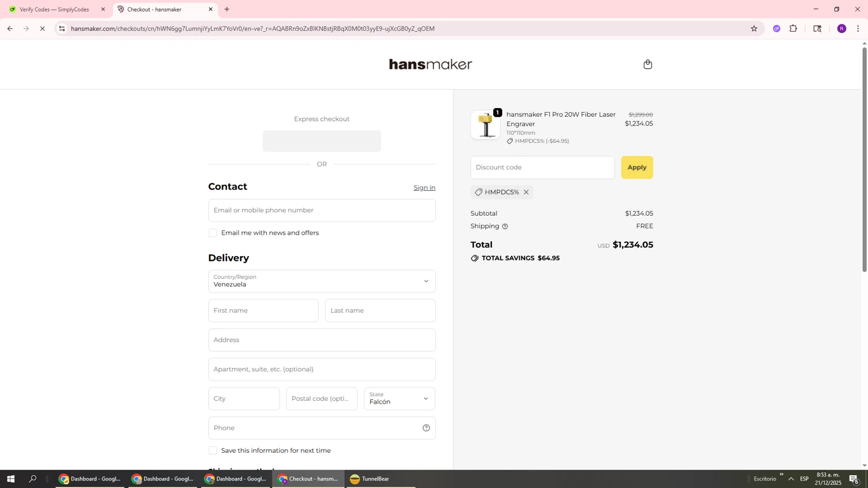Image resolution: width=868 pixels, height=488 pixels.
Task: Switch to the second Dashboard Google taskbar window
Action: point(163,479)
